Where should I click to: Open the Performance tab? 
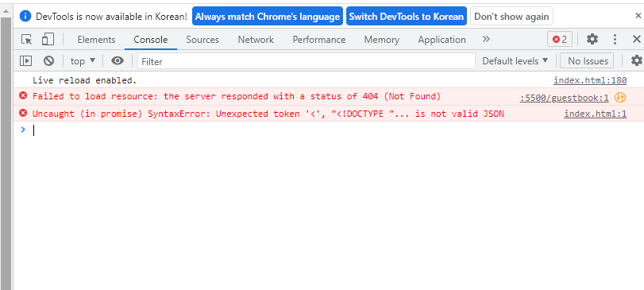click(319, 40)
